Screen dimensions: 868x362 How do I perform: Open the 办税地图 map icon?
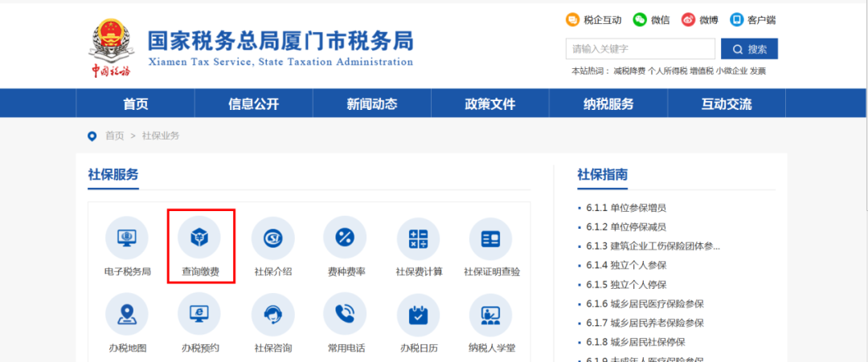(x=127, y=315)
